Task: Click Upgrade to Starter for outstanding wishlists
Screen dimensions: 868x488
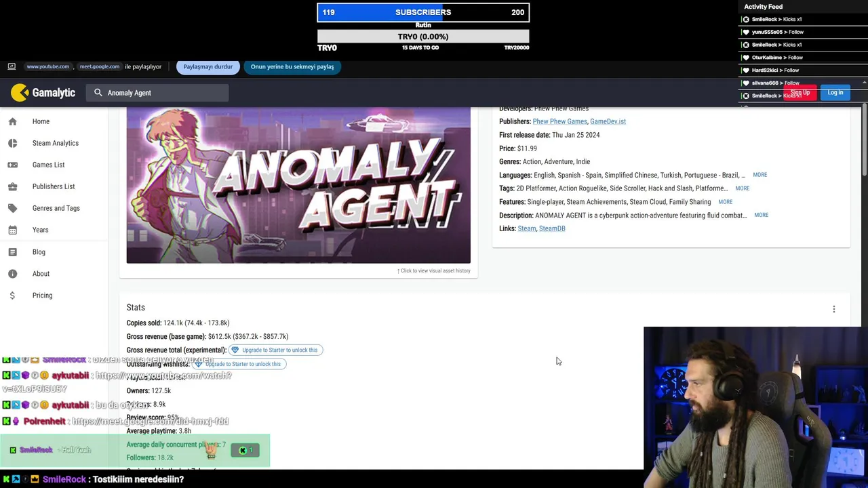Action: click(x=239, y=364)
